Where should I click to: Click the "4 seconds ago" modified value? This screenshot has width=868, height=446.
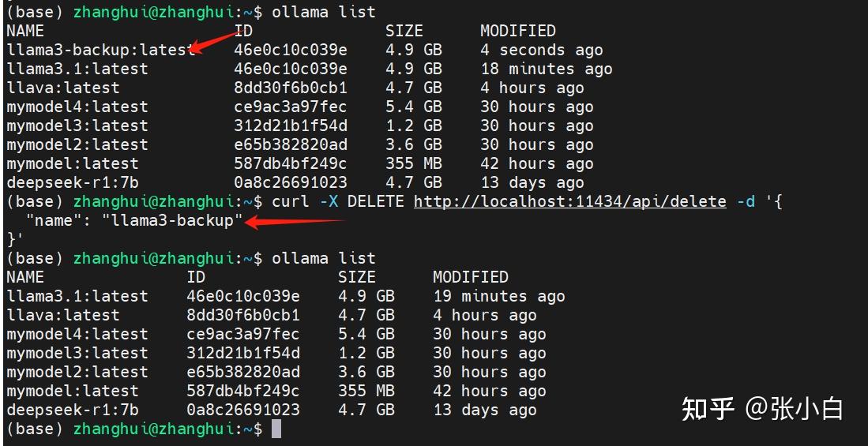point(541,50)
